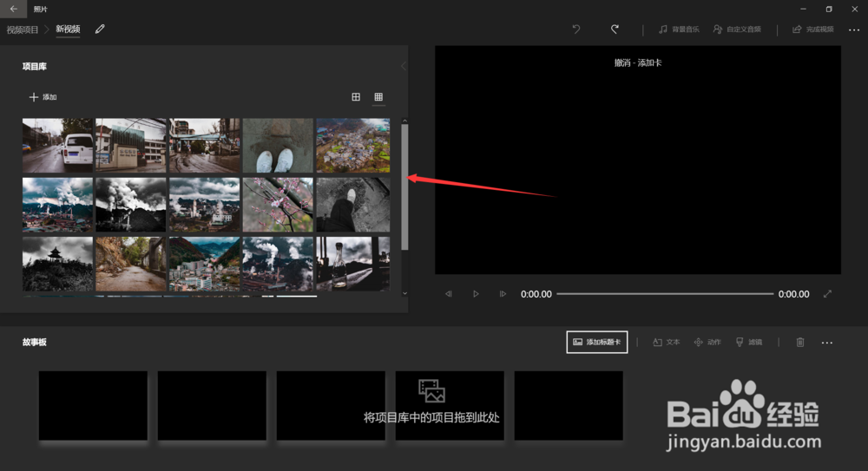This screenshot has height=471, width=868.
Task: Step forward one frame in preview
Action: pos(503,294)
